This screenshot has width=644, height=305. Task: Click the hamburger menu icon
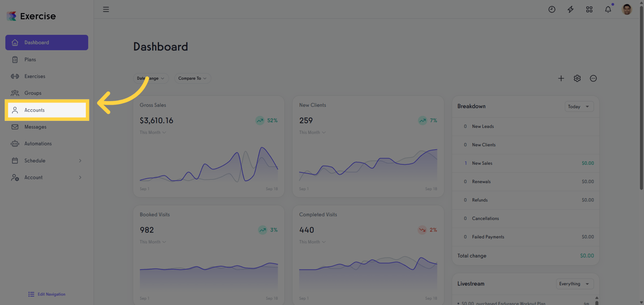pos(106,9)
